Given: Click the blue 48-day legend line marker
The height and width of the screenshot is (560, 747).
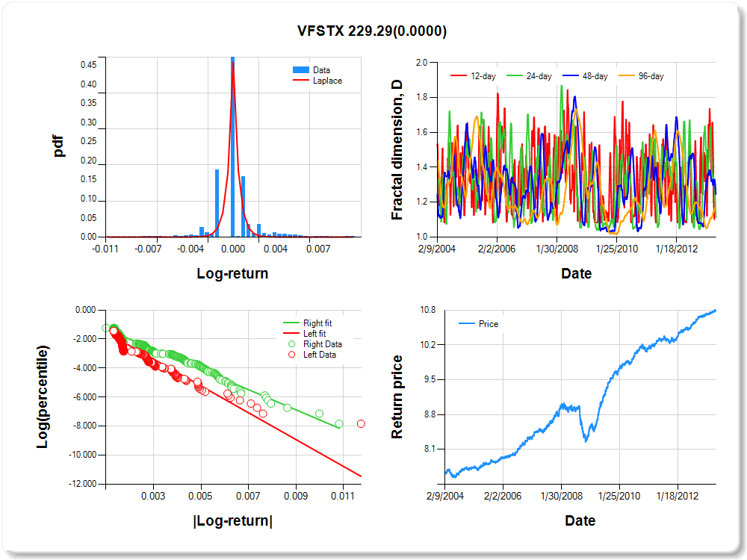Looking at the screenshot, I should point(570,76).
